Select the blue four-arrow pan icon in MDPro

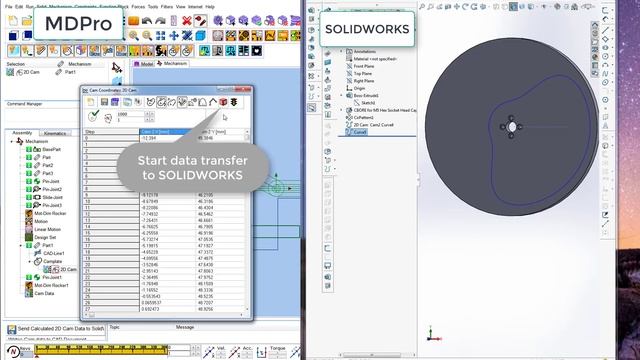coord(174,36)
